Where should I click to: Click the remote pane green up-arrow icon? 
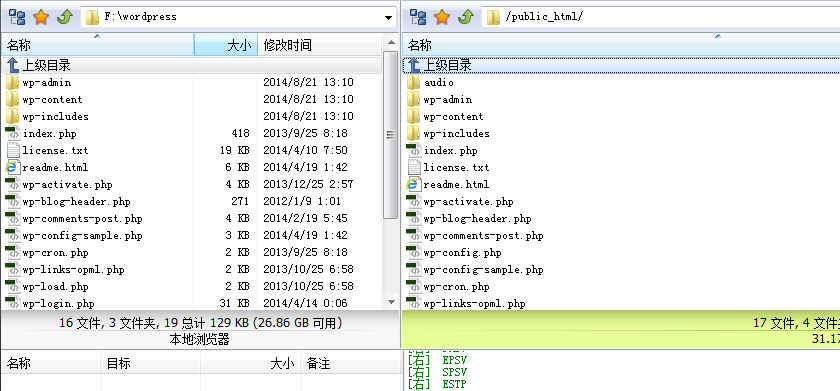pyautogui.click(x=466, y=17)
